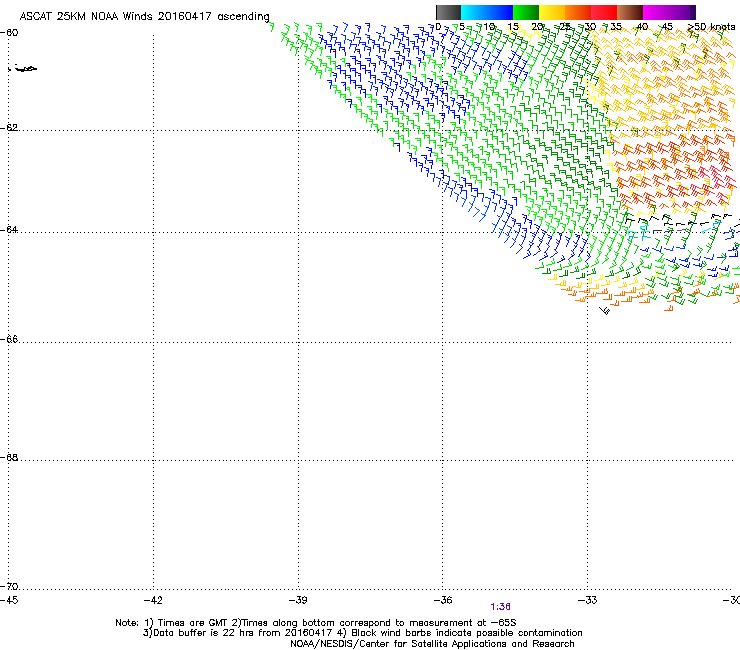Click the longitude label '-36'

coord(443,600)
